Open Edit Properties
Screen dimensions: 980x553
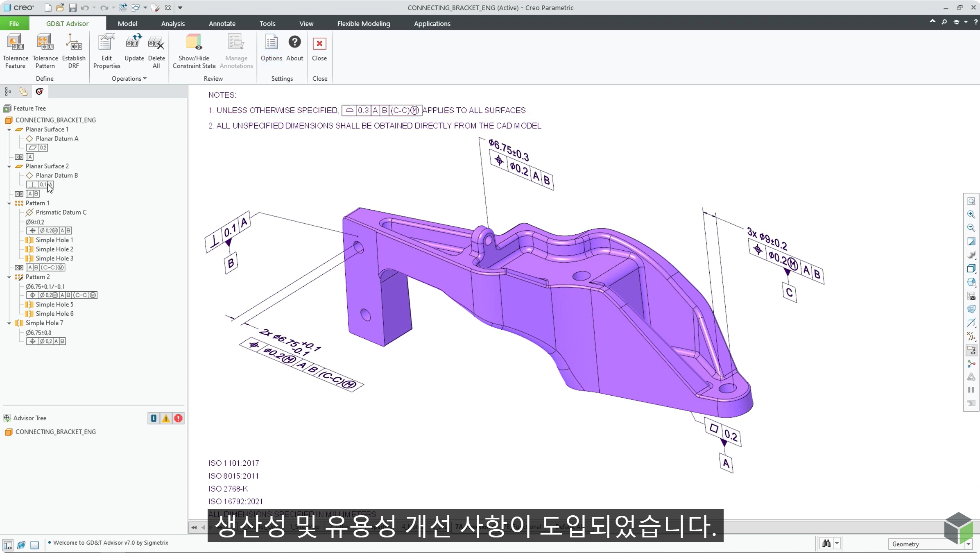tap(106, 51)
